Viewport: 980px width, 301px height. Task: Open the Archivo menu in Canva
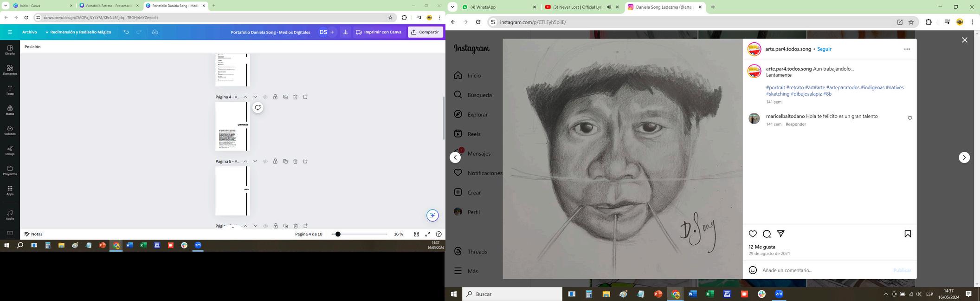29,32
